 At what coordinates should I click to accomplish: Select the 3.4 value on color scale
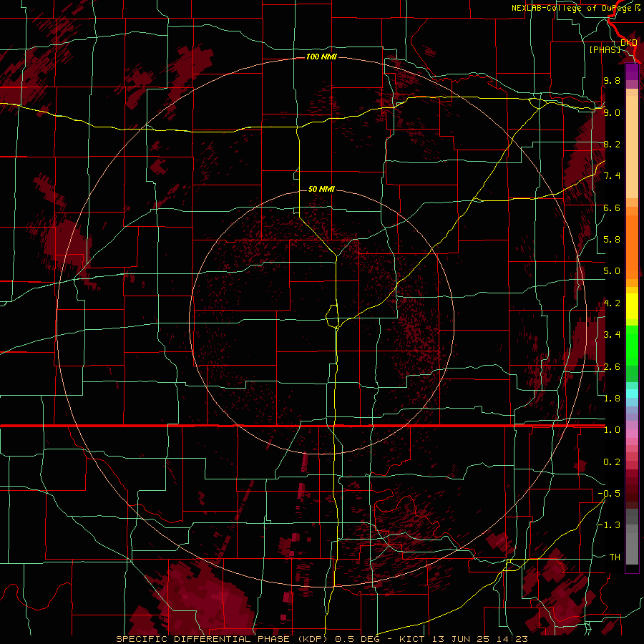tap(612, 335)
